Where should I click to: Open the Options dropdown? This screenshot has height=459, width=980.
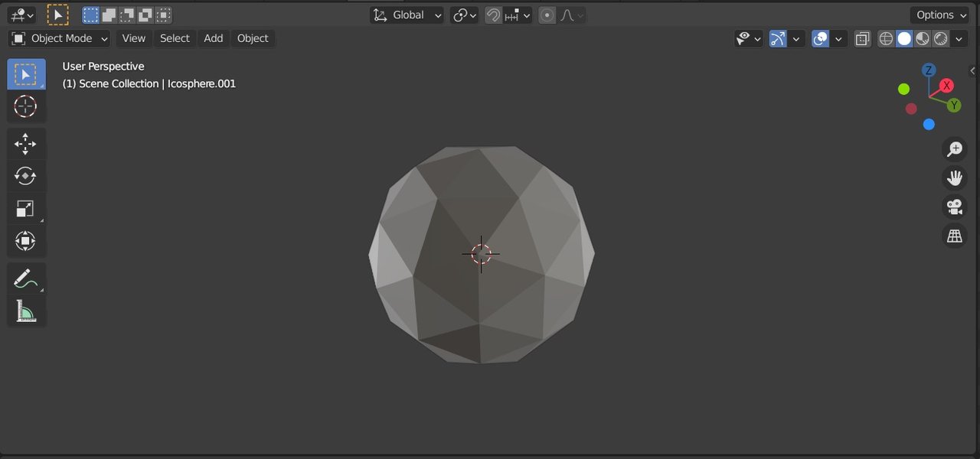pos(939,15)
